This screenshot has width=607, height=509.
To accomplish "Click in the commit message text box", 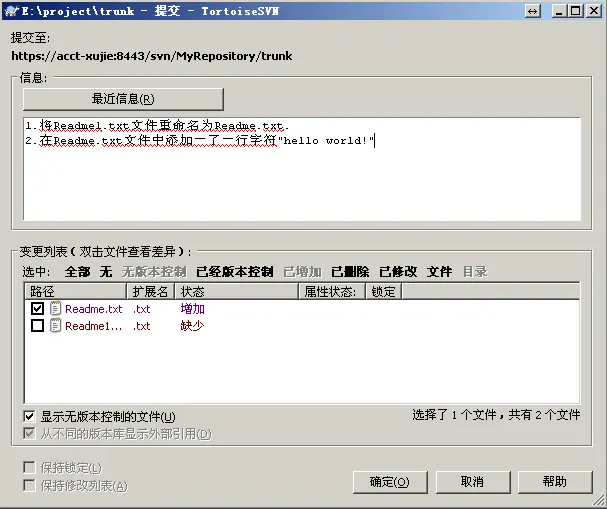I will coord(302,169).
